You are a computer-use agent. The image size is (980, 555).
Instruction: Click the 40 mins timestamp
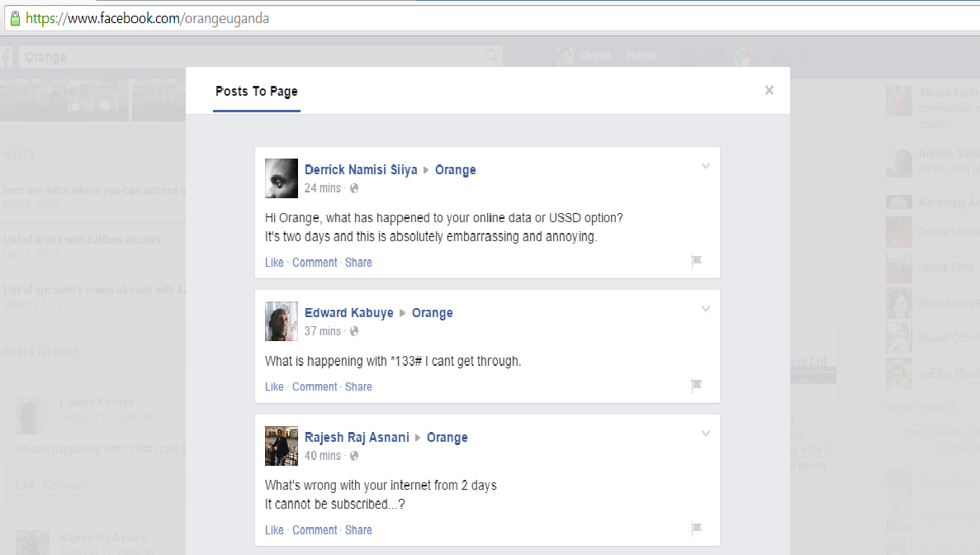tap(323, 456)
